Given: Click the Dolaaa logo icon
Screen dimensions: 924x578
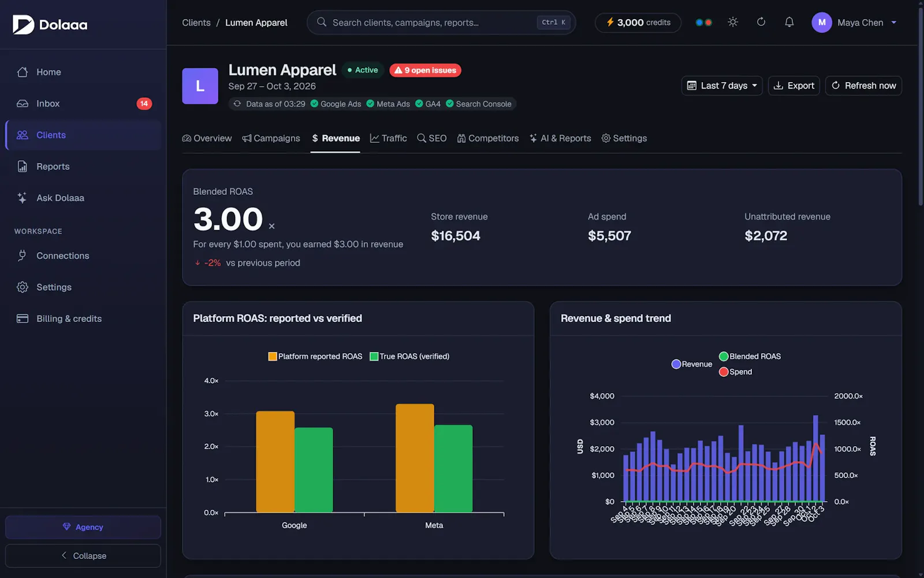Looking at the screenshot, I should (x=24, y=24).
